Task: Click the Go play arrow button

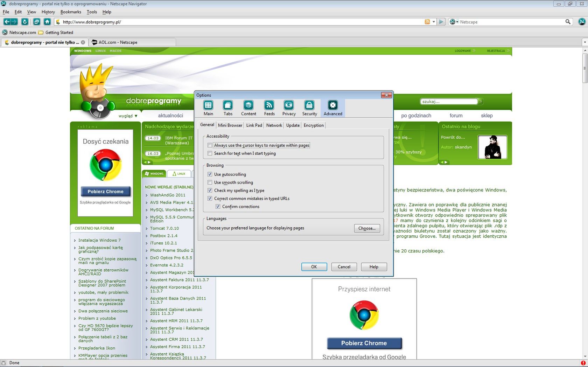Action: pyautogui.click(x=441, y=22)
